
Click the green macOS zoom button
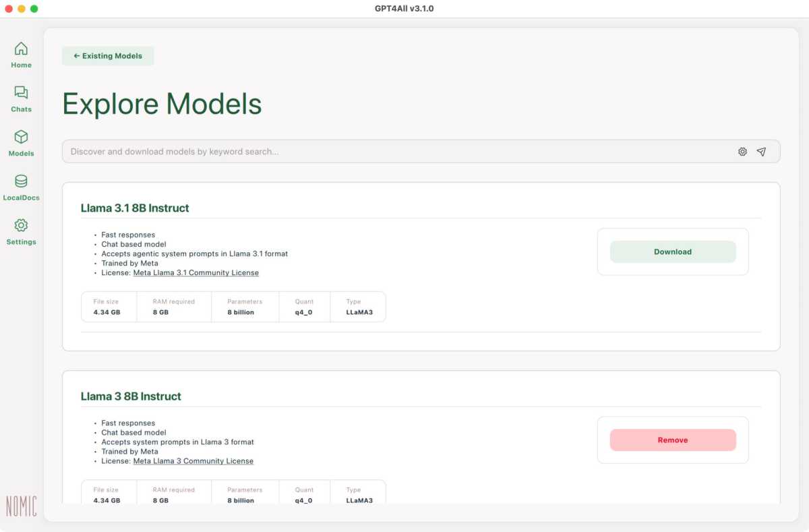coord(34,9)
